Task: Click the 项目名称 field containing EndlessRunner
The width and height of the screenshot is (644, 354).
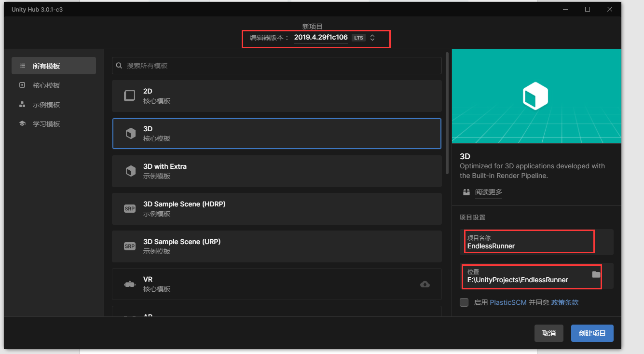Action: click(536, 242)
